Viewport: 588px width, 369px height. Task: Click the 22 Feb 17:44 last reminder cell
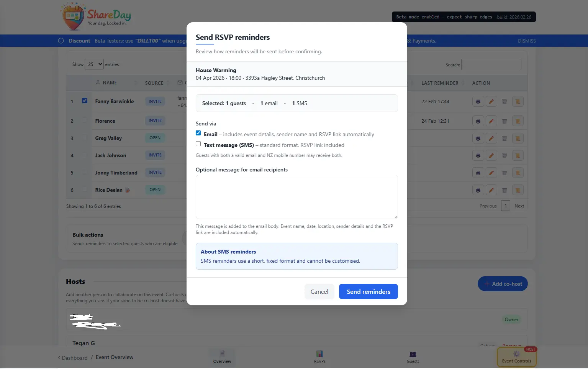[435, 102]
